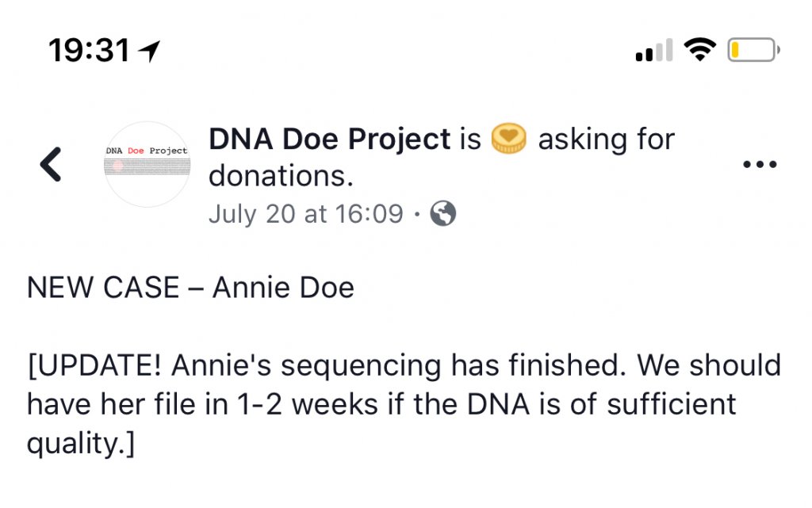Tap the "[UPDATE!" text in the post
This screenshot has width=812, height=508.
pos(95,366)
